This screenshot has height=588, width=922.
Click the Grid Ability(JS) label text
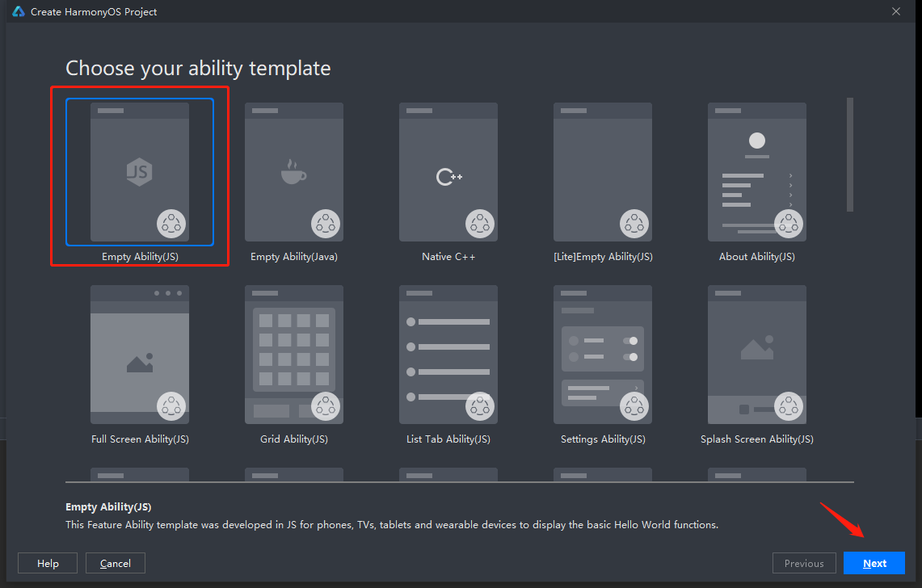pyautogui.click(x=294, y=439)
